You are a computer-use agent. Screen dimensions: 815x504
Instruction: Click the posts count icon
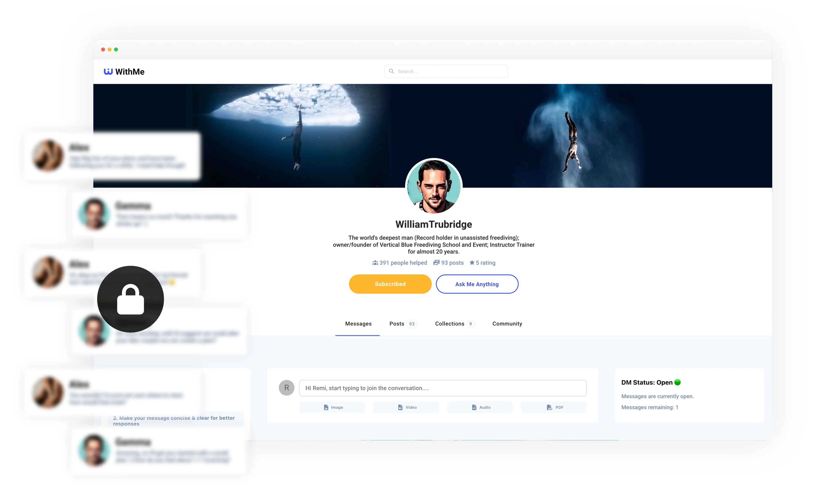pyautogui.click(x=436, y=263)
